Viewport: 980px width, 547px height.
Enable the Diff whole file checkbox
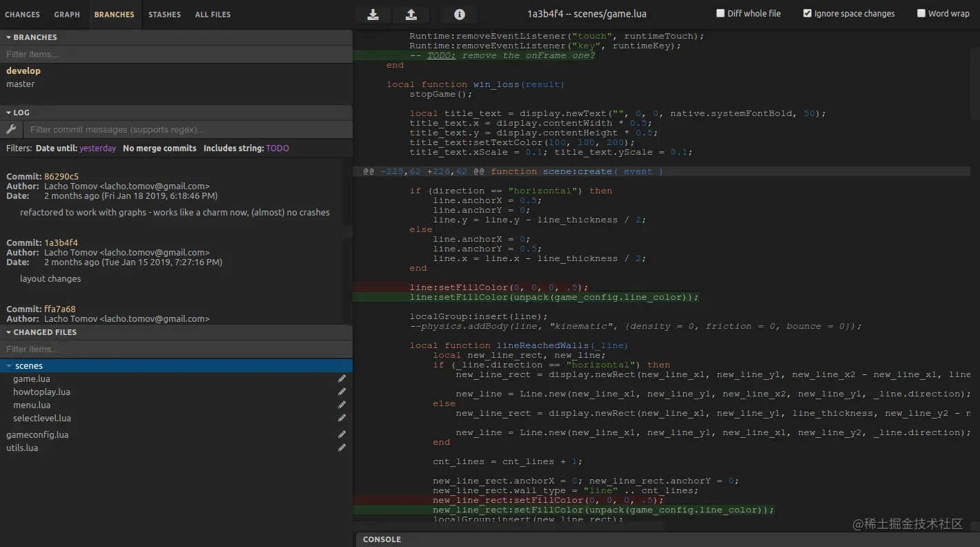pos(721,13)
